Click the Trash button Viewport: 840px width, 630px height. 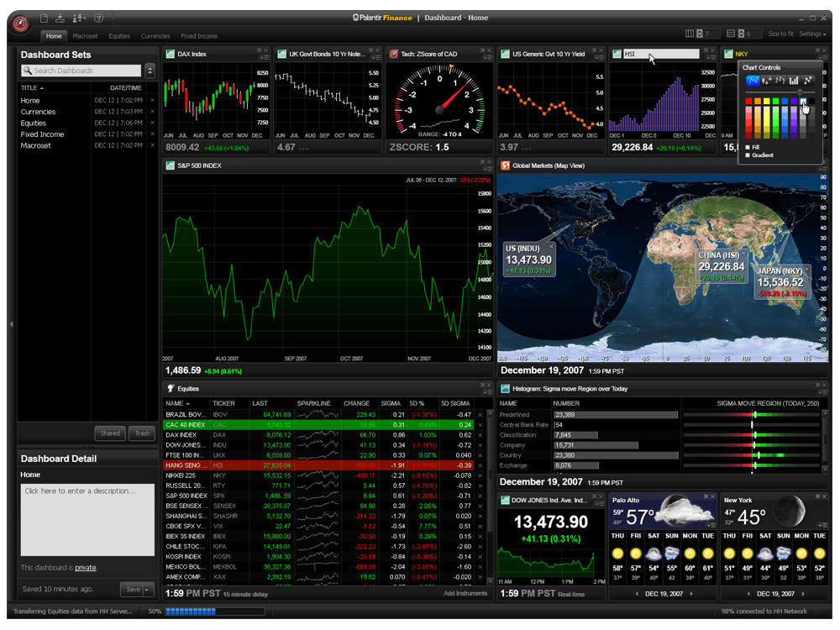coord(142,433)
